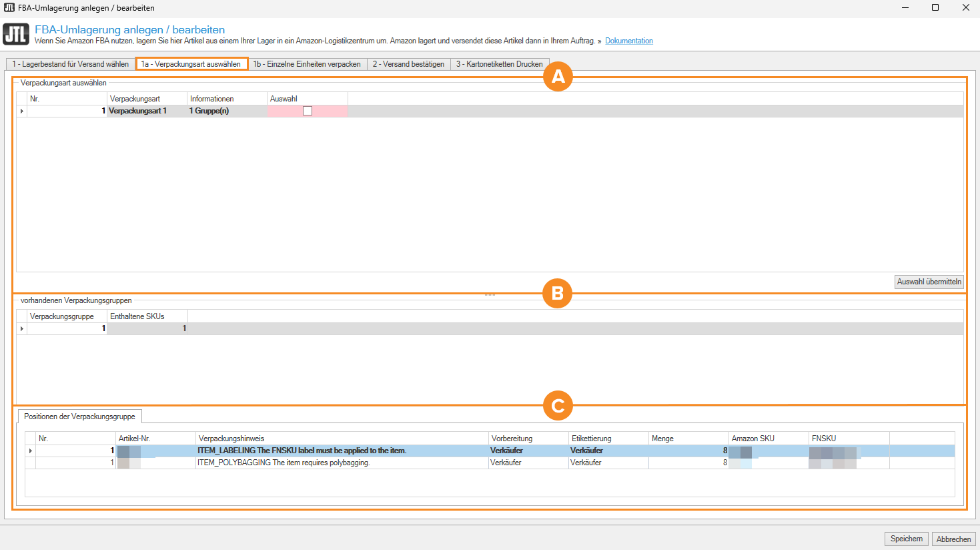Image resolution: width=980 pixels, height=550 pixels.
Task: Select the Positionen der Verpackungsgruppe tab
Action: point(79,417)
